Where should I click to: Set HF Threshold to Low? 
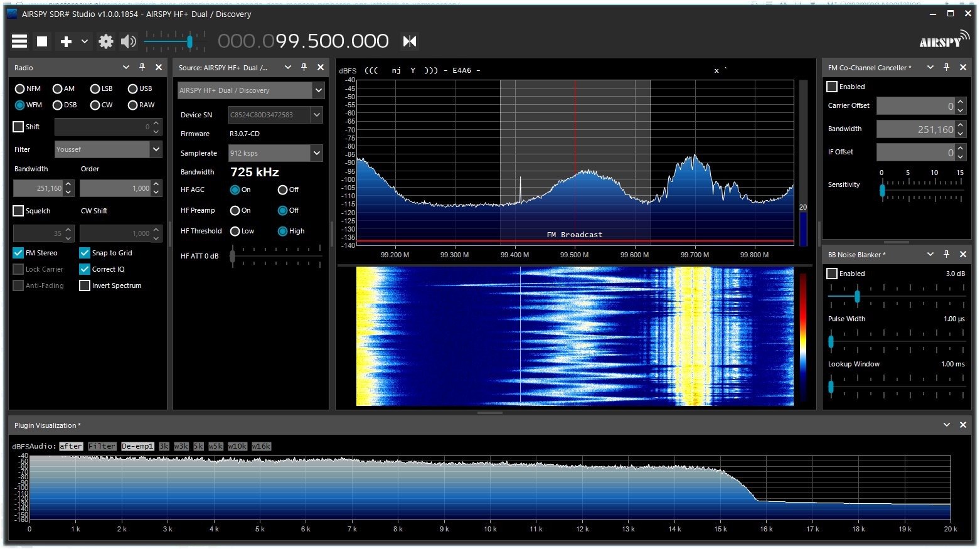coord(235,231)
